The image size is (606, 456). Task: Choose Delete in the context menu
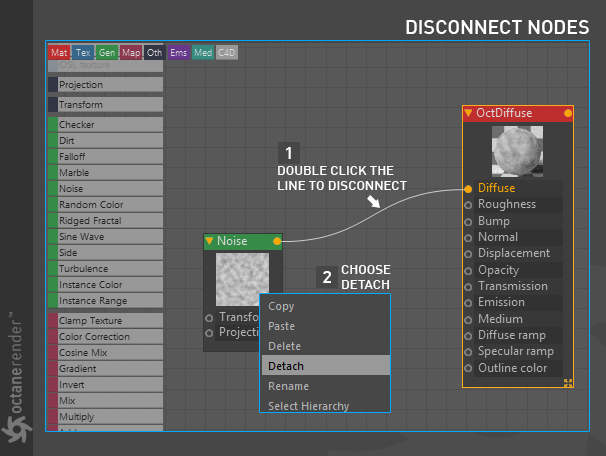click(x=325, y=346)
